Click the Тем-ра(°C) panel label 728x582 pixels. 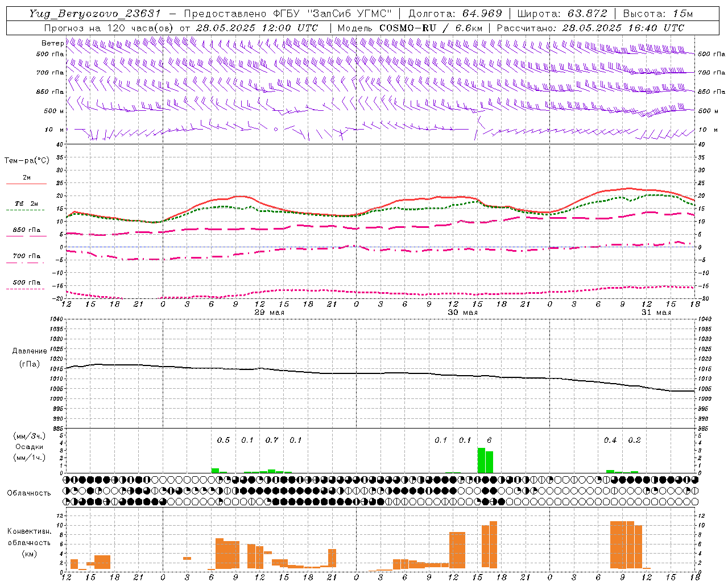pyautogui.click(x=27, y=161)
